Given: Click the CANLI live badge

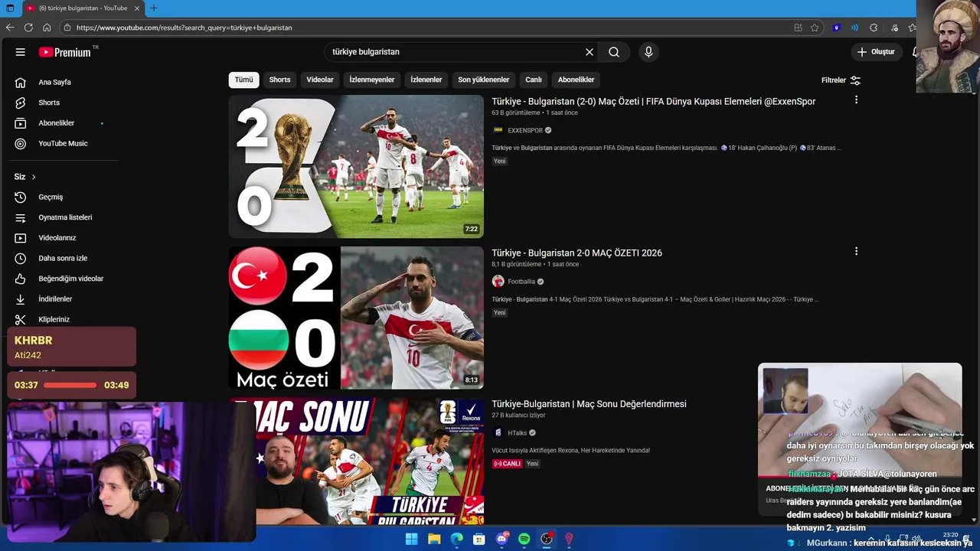Looking at the screenshot, I should point(507,464).
